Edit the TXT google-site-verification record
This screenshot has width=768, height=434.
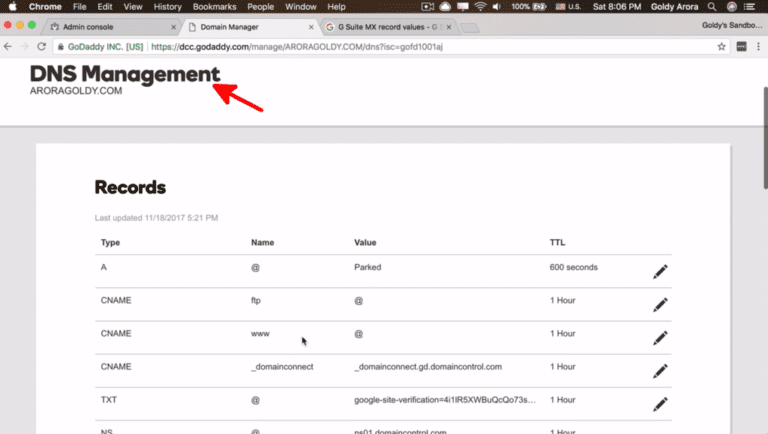click(x=660, y=404)
